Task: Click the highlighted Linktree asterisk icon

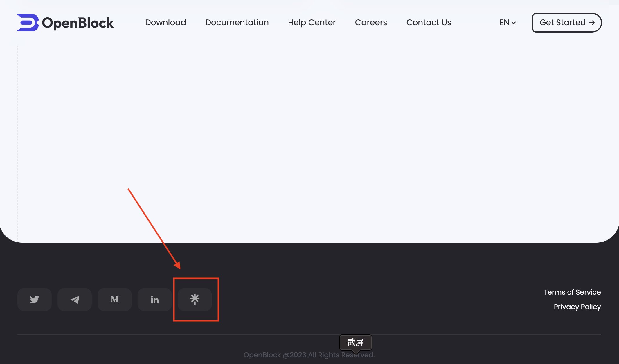Action: coord(195,299)
